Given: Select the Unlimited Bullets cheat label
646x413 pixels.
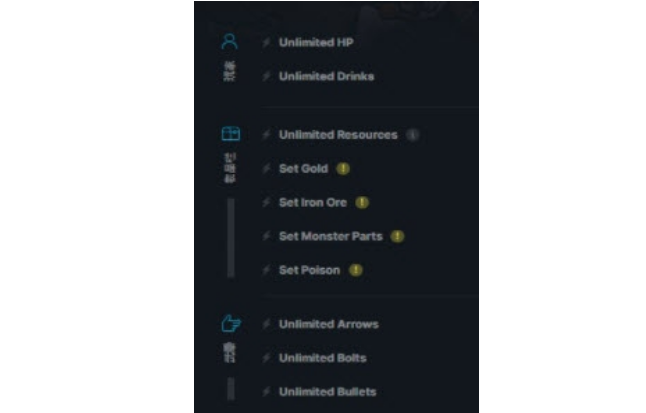Looking at the screenshot, I should [x=327, y=392].
